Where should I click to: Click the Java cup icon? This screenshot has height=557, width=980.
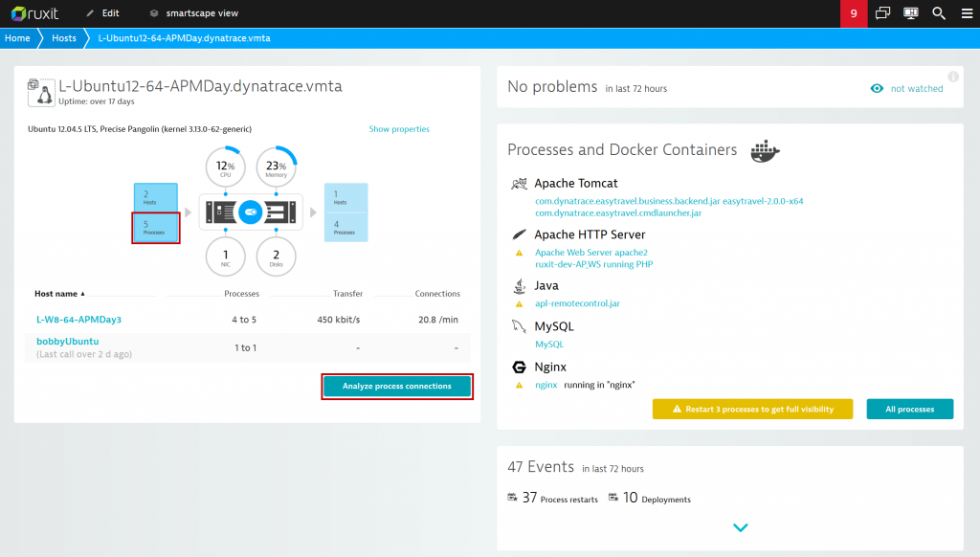[519, 286]
